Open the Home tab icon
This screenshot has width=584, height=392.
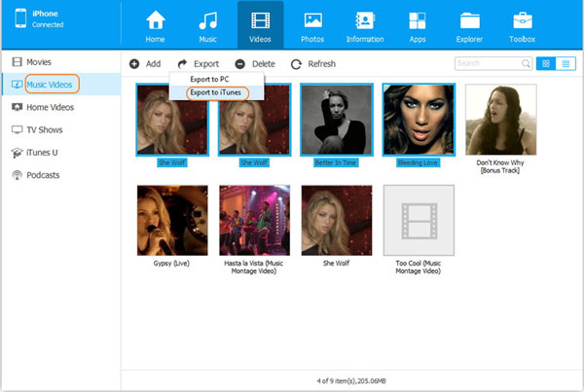(156, 20)
